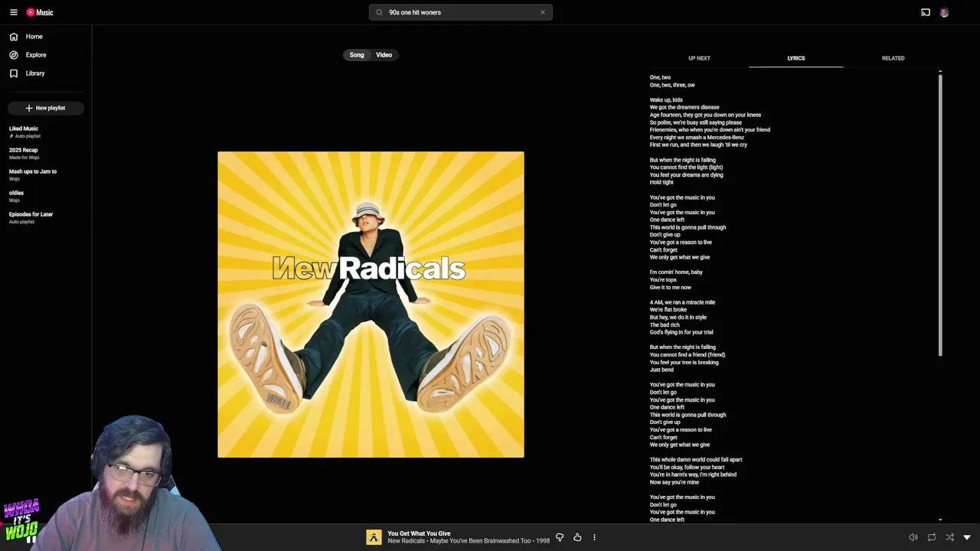
Task: Click the cast to device icon
Action: click(x=926, y=12)
